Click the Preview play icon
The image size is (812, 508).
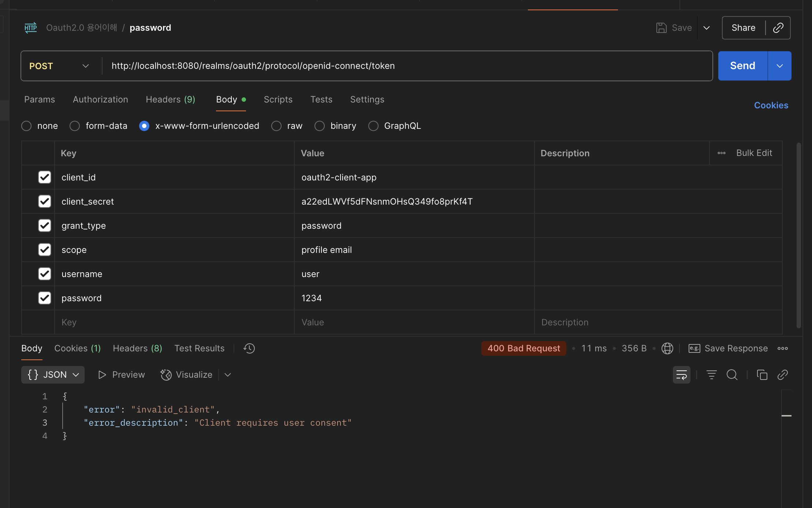tap(102, 375)
